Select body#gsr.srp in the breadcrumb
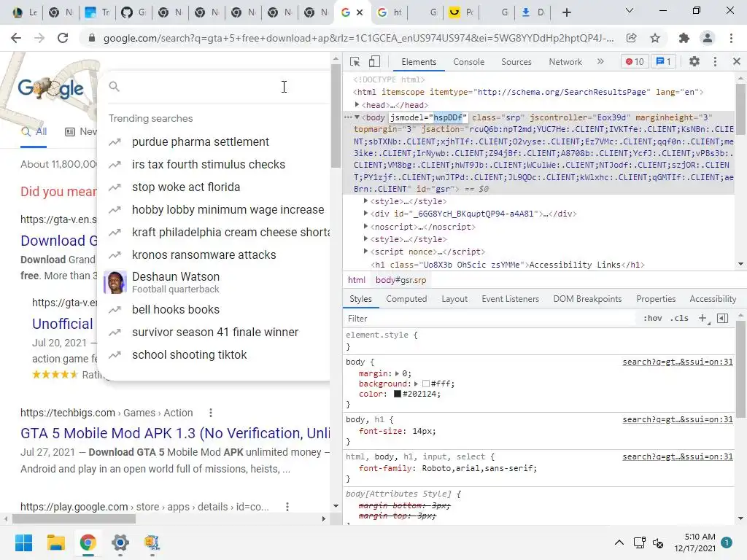Image resolution: width=747 pixels, height=560 pixels. pos(400,280)
